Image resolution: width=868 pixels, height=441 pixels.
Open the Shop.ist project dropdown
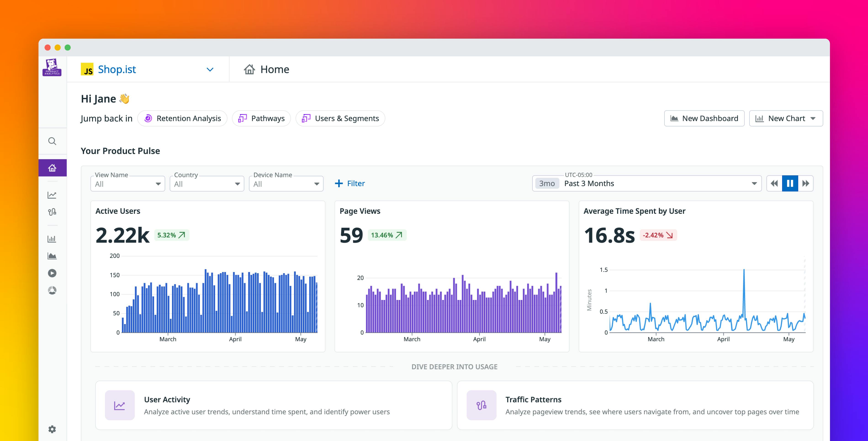(x=210, y=69)
